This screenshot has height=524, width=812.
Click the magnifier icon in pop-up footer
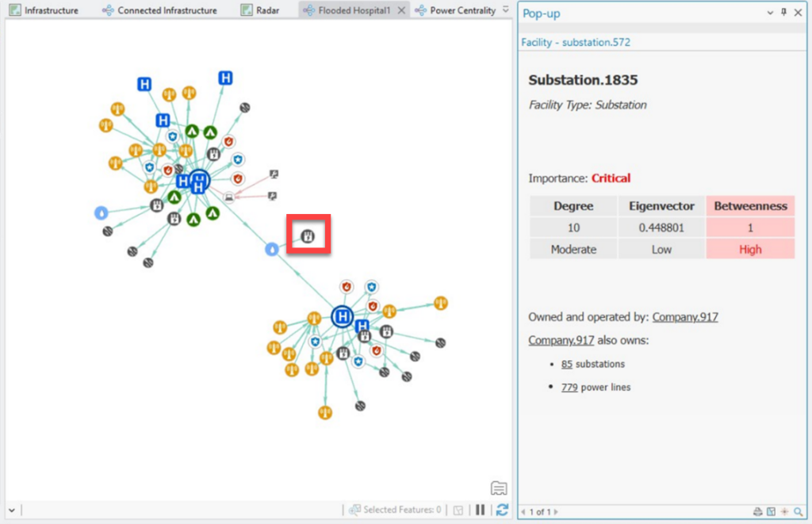coord(796,511)
